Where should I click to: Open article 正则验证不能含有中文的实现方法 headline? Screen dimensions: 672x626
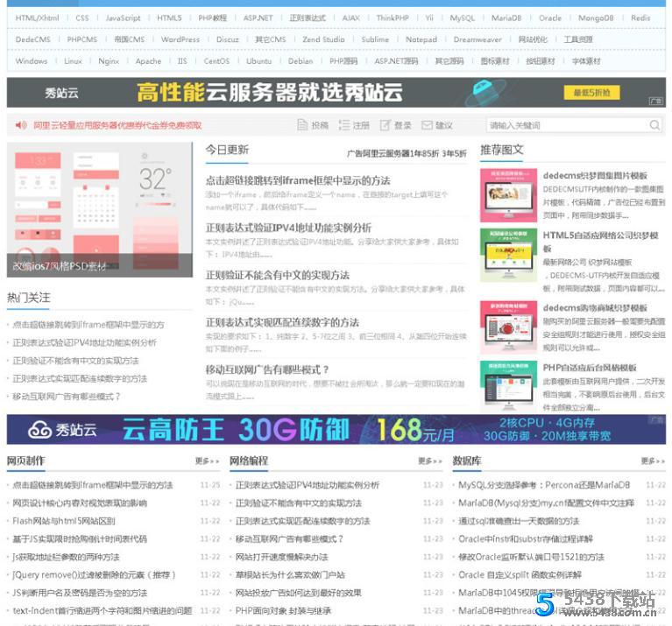(x=278, y=275)
